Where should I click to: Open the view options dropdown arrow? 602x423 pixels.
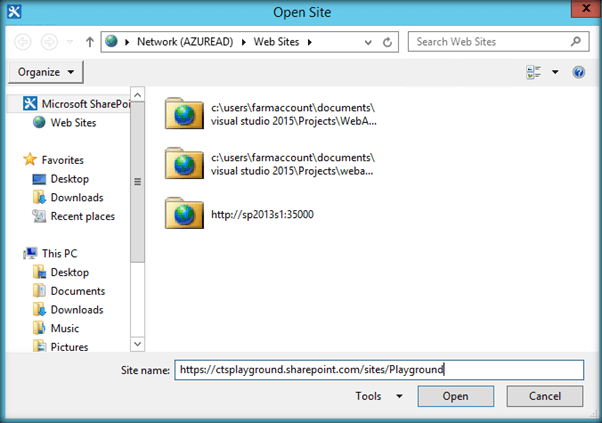point(555,72)
